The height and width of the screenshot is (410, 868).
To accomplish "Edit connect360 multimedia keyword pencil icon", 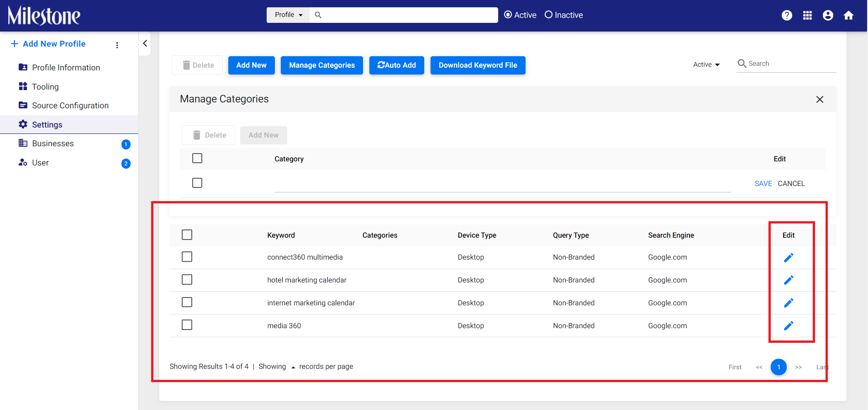I will (789, 257).
